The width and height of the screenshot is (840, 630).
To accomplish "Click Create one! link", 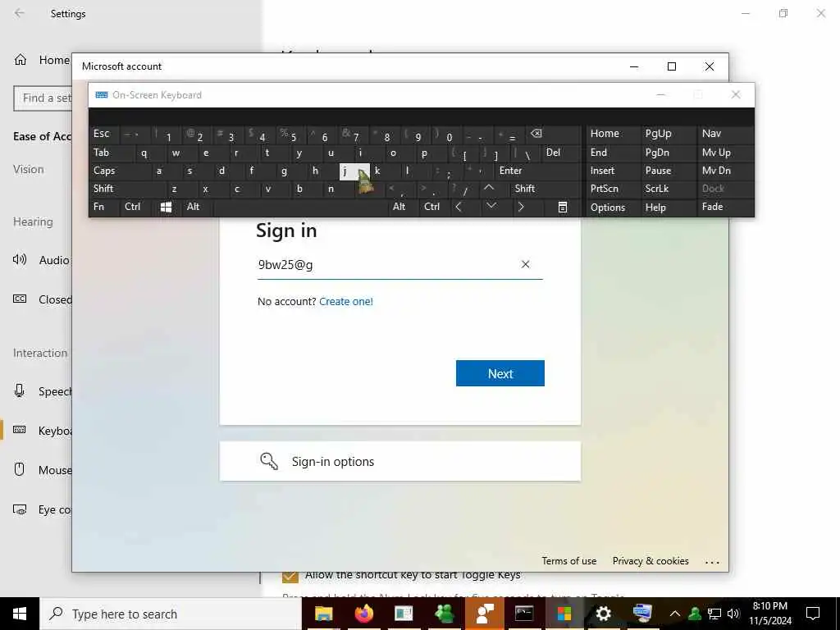I will tap(346, 302).
